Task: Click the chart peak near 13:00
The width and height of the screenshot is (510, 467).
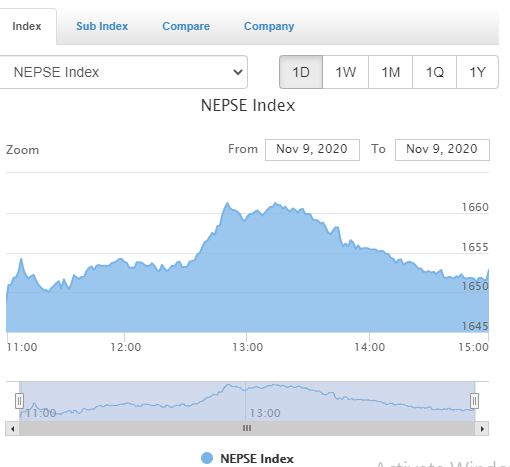Action: (227, 203)
